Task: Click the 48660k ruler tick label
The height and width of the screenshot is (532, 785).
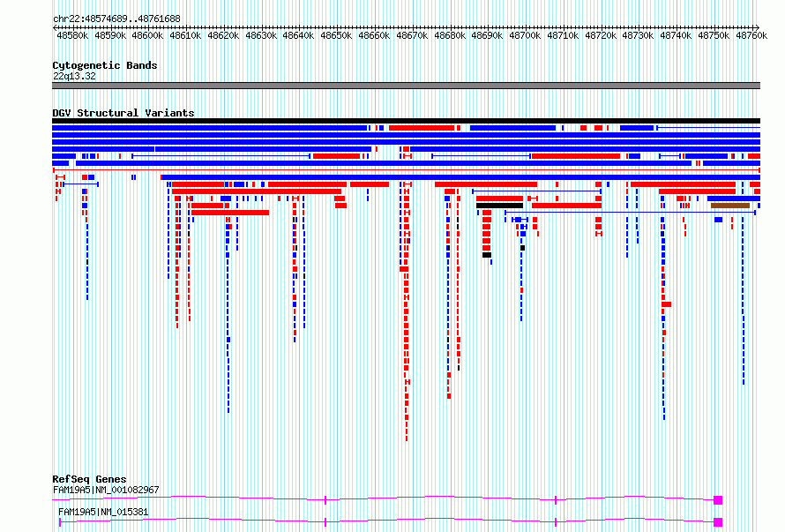Action: [375, 35]
